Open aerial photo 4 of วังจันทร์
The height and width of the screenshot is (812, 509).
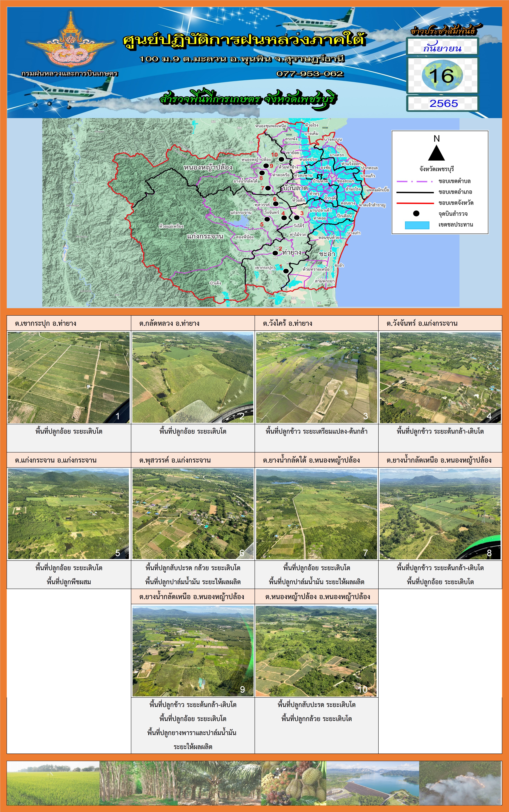[440, 377]
